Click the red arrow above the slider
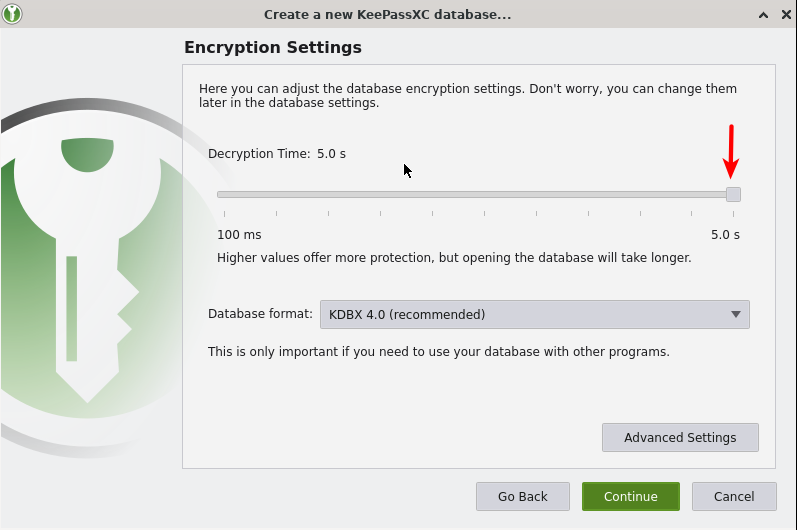 (731, 150)
